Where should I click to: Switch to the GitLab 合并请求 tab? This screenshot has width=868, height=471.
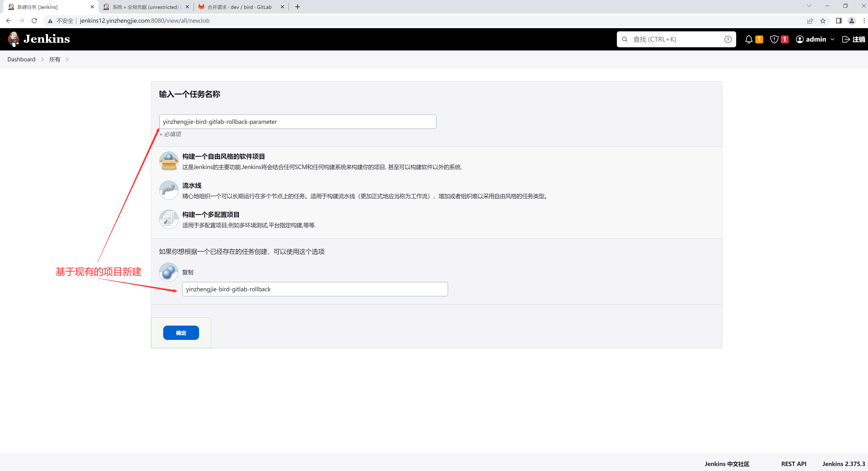point(239,7)
